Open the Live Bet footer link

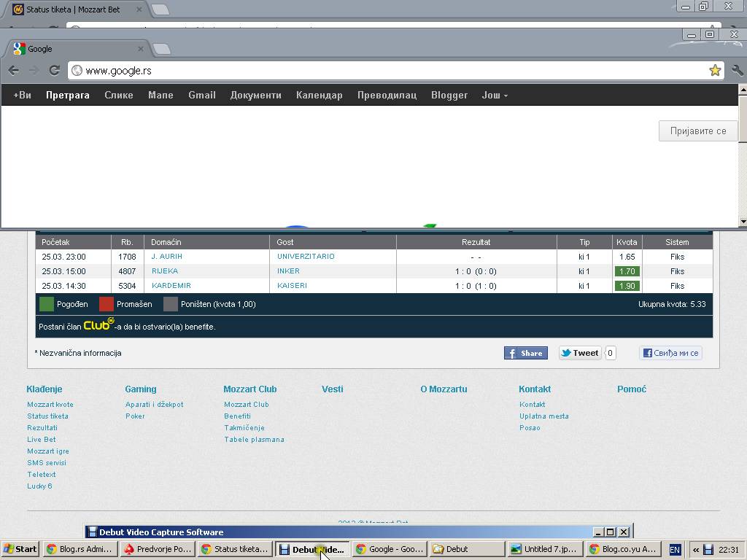pyautogui.click(x=42, y=440)
